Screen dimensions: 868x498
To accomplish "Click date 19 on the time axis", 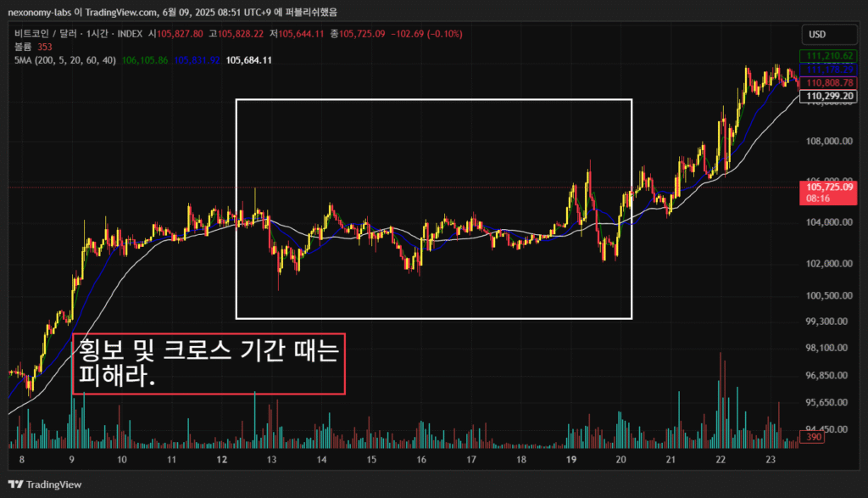I will coord(570,459).
